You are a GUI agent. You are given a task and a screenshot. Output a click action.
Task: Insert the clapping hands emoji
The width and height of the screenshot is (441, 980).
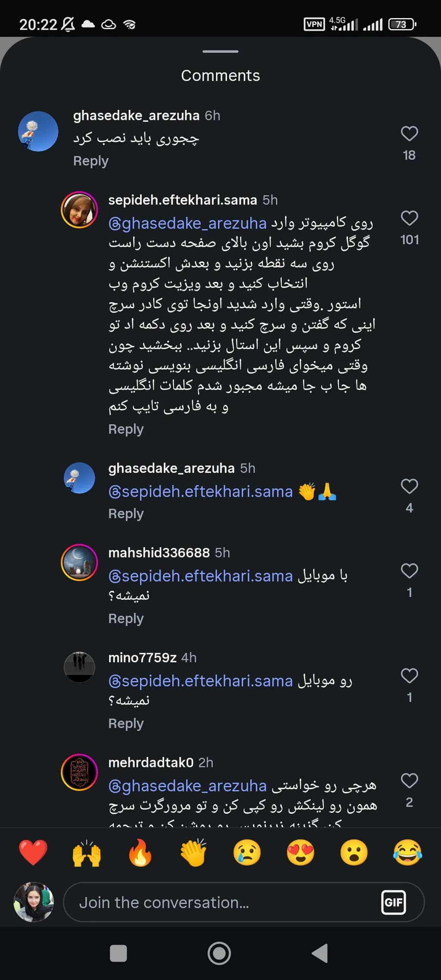coord(194,853)
